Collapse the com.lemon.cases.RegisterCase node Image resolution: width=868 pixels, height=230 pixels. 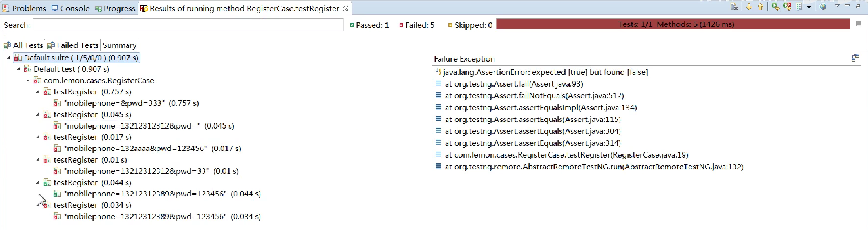pyautogui.click(x=28, y=80)
